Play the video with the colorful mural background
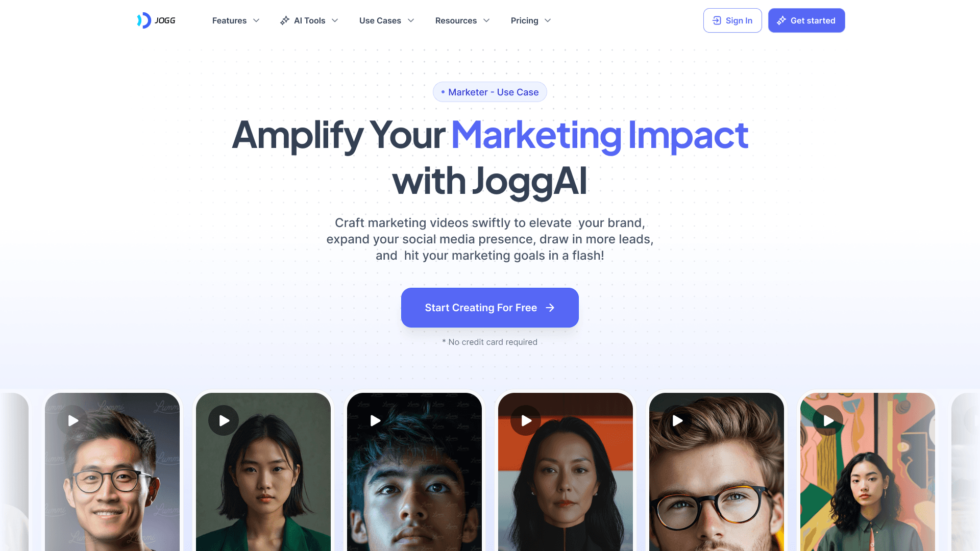 [828, 420]
